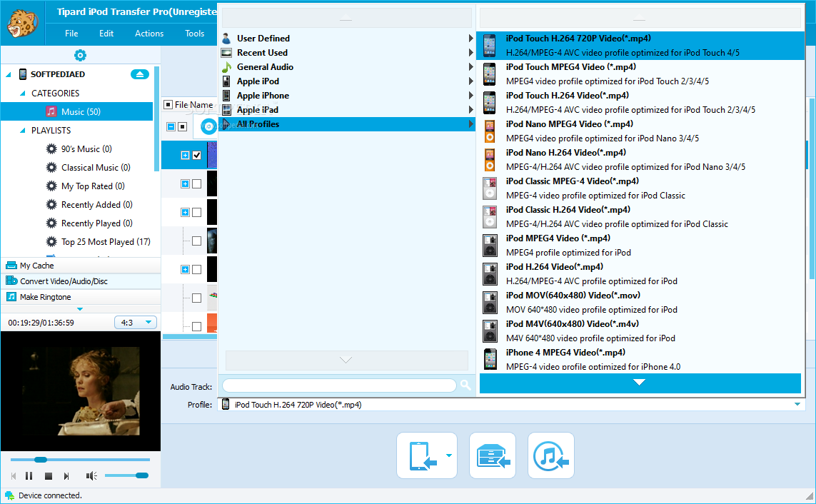This screenshot has width=816, height=504.
Task: Expand the first file row plus box
Action: pyautogui.click(x=185, y=155)
